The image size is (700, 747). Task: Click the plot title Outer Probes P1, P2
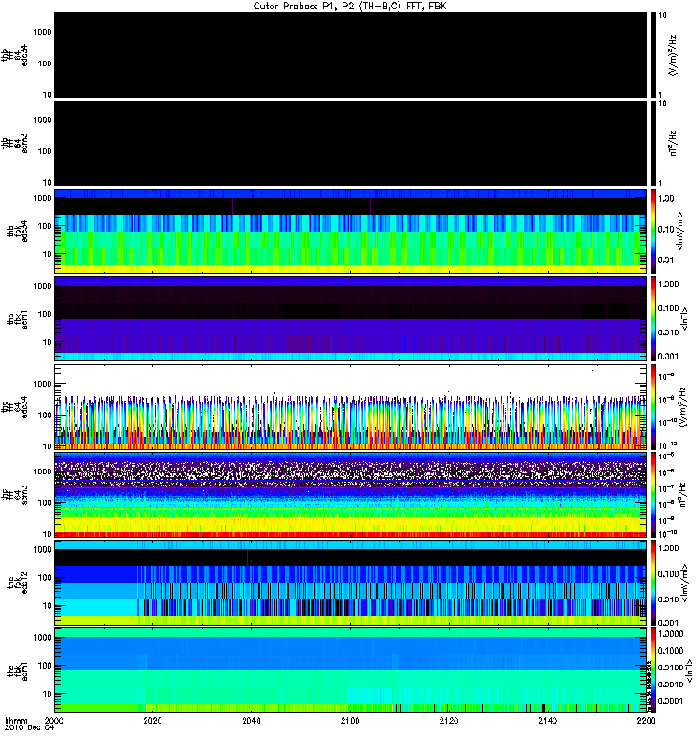coord(350,7)
